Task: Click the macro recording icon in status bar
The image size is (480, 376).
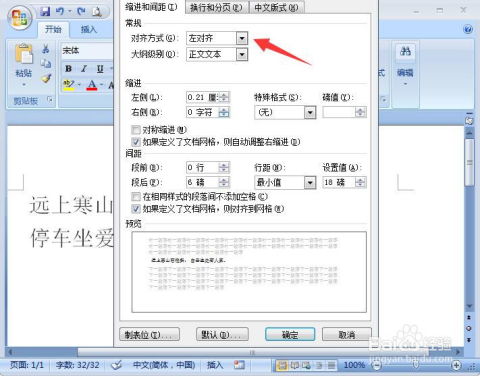Action: point(239,365)
